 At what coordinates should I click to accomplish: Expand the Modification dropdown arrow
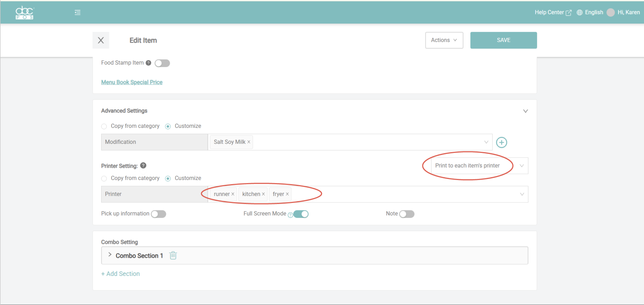486,142
